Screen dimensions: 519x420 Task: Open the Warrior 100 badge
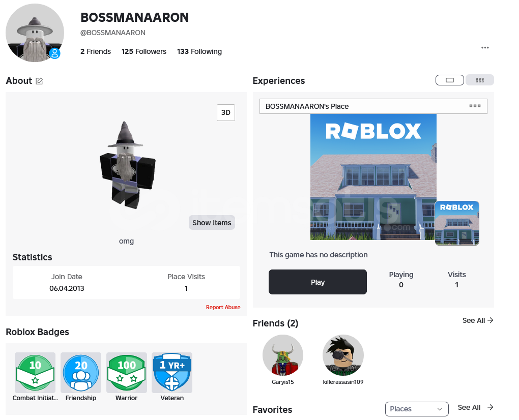pyautogui.click(x=126, y=372)
